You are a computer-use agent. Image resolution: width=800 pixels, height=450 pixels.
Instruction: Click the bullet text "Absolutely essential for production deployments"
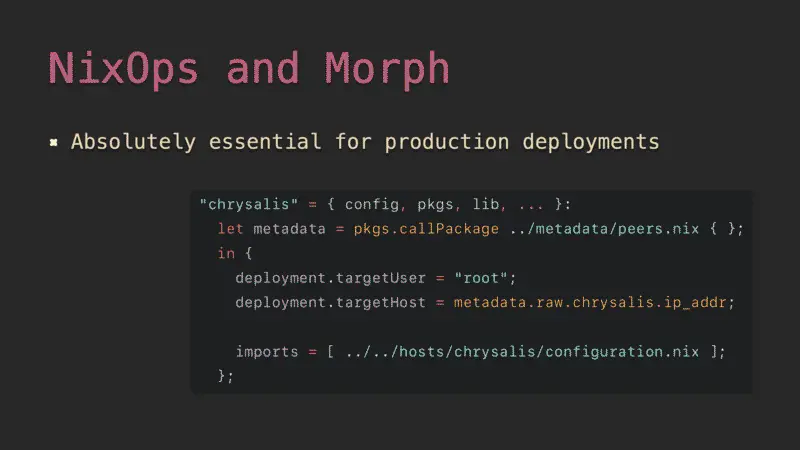[365, 142]
